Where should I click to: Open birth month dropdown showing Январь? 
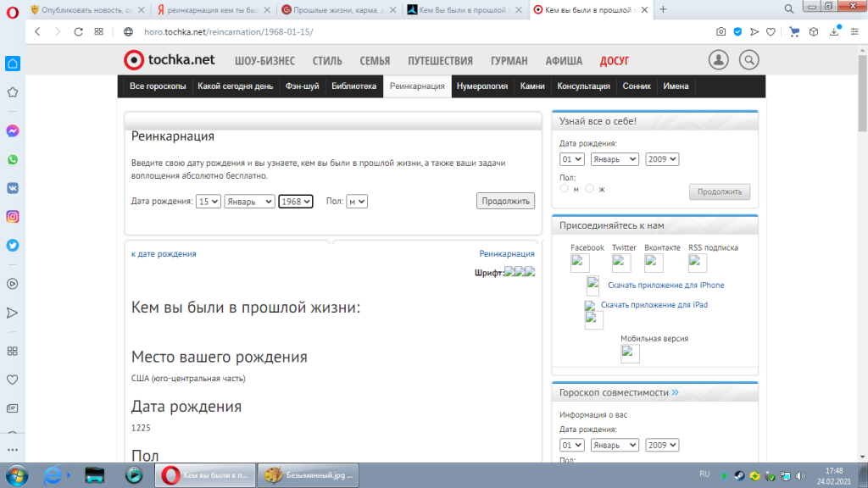249,202
